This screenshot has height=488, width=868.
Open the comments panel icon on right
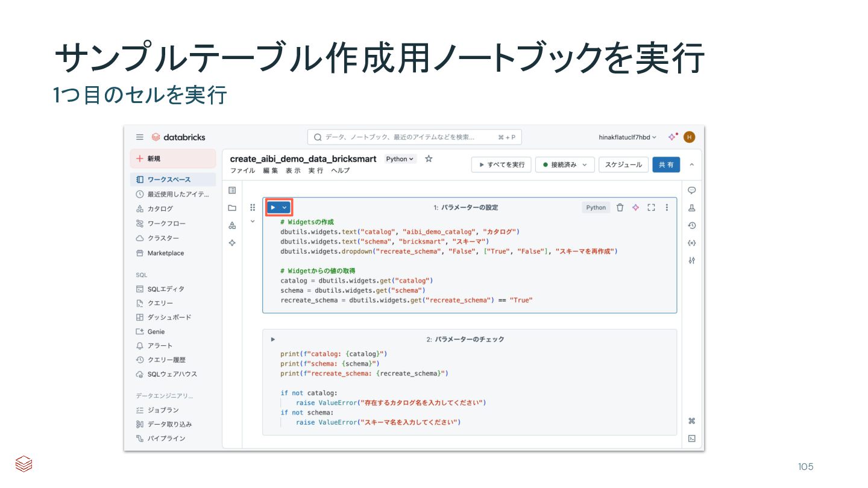pos(692,190)
